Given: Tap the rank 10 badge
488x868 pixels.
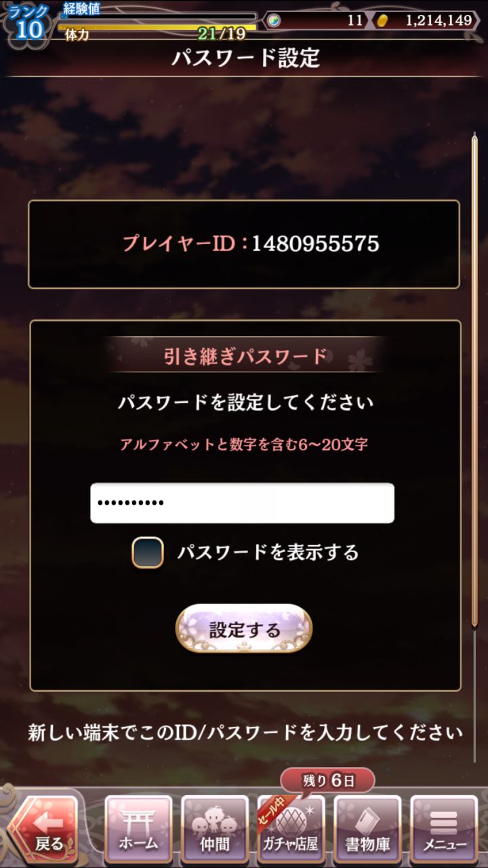Looking at the screenshot, I should [28, 22].
